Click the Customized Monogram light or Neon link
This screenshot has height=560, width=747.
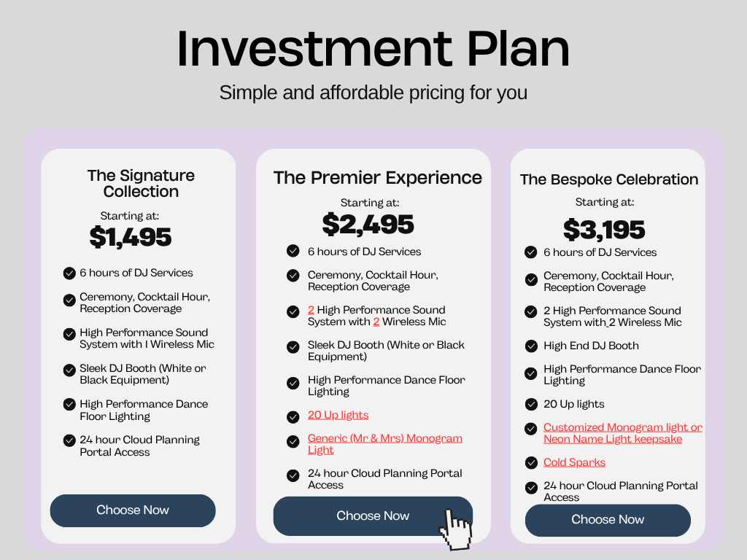tap(622, 433)
